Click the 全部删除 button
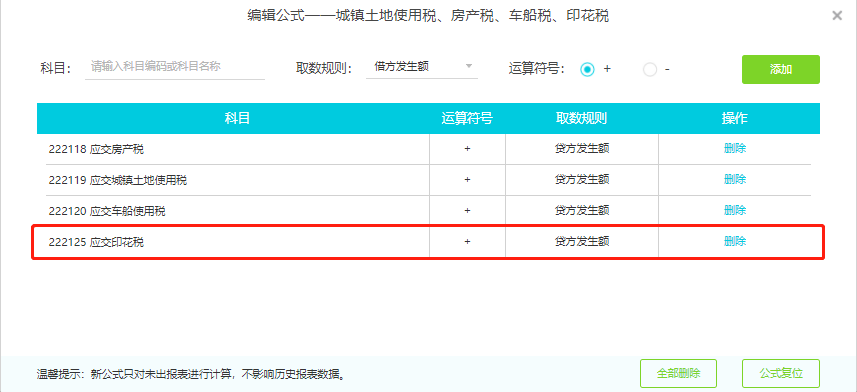857x392 pixels. point(678,373)
